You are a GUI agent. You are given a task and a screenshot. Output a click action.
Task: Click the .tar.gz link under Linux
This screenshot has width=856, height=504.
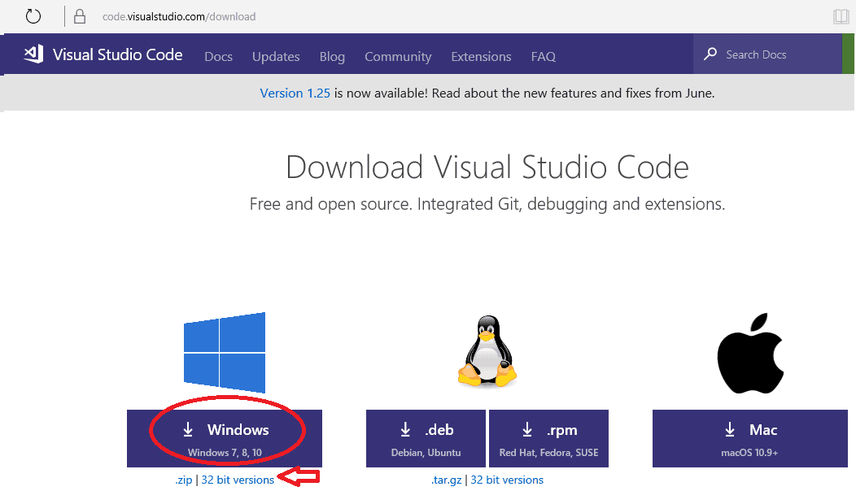click(446, 480)
